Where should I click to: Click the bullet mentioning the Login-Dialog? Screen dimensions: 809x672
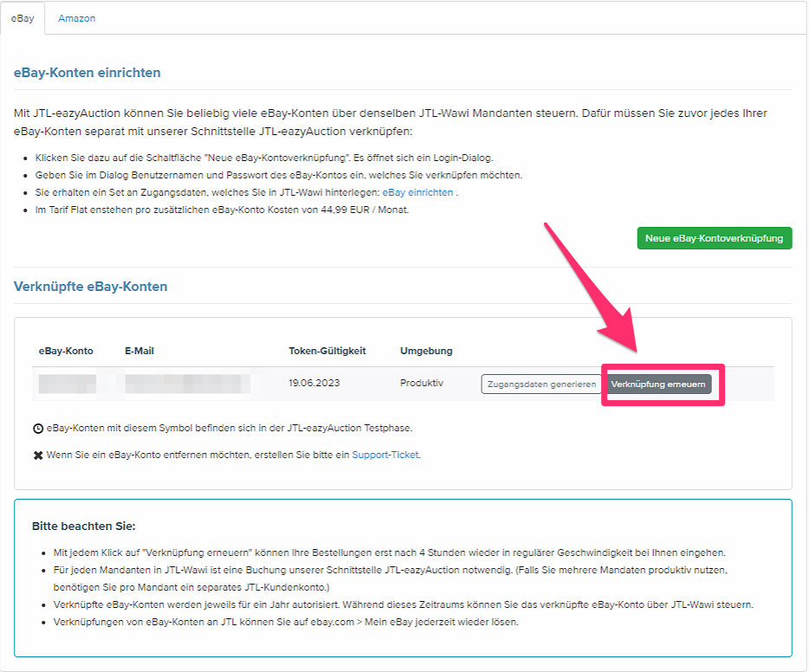click(x=264, y=158)
